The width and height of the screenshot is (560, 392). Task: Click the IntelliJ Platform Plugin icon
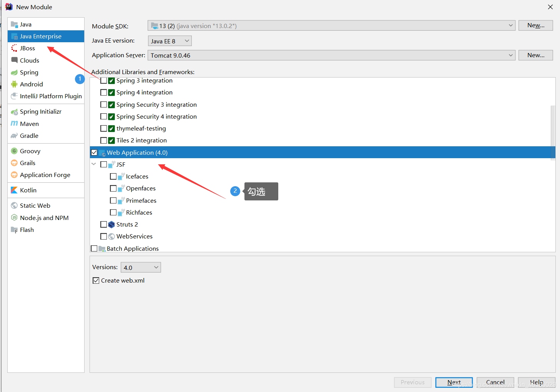14,96
